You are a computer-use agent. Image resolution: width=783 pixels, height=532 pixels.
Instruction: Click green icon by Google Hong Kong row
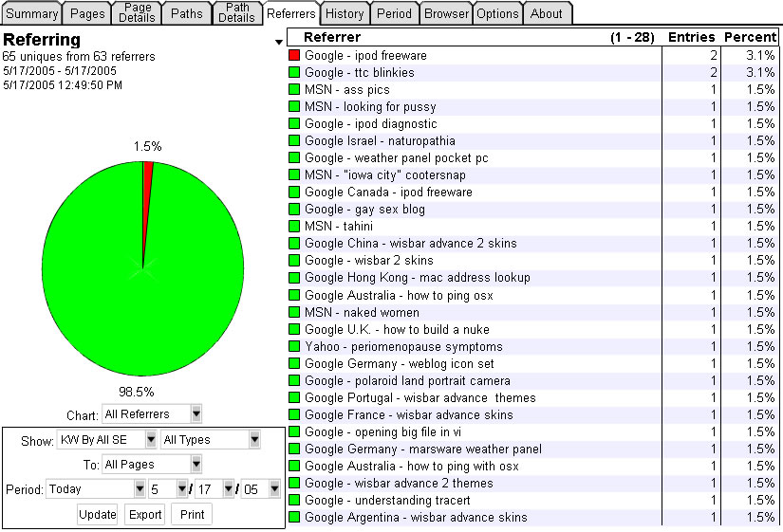click(293, 278)
